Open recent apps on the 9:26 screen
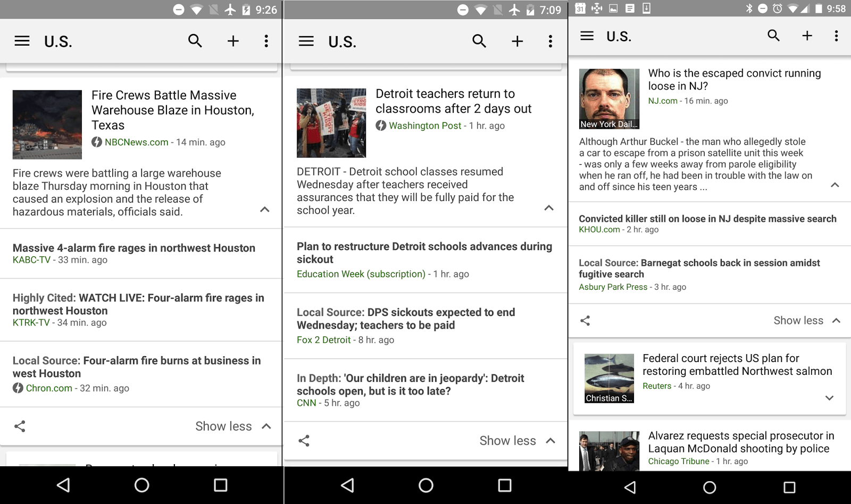This screenshot has width=851, height=504. 220,485
